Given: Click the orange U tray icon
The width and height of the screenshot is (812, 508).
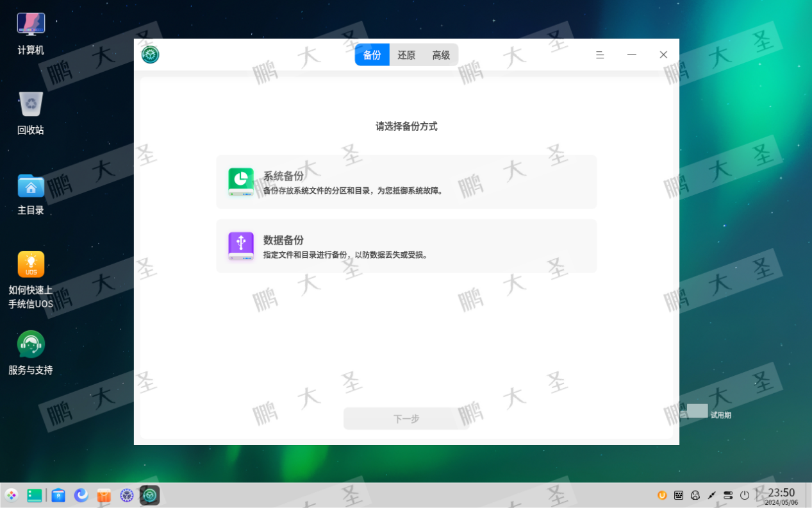Looking at the screenshot, I should click(x=662, y=495).
